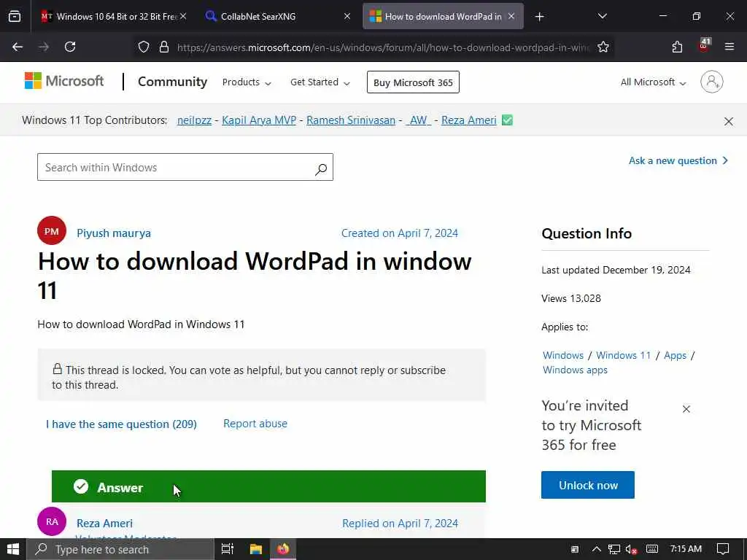Dismiss the Top Contributors banner
747x560 pixels.
729,122
